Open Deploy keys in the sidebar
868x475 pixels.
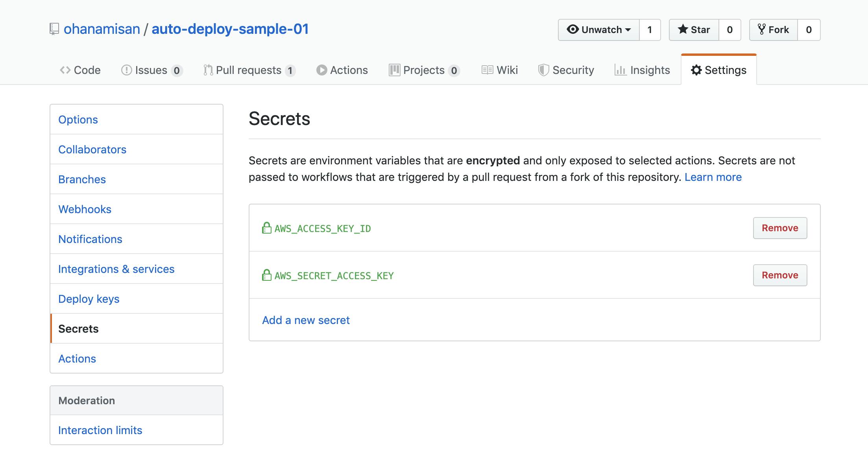[x=89, y=299]
